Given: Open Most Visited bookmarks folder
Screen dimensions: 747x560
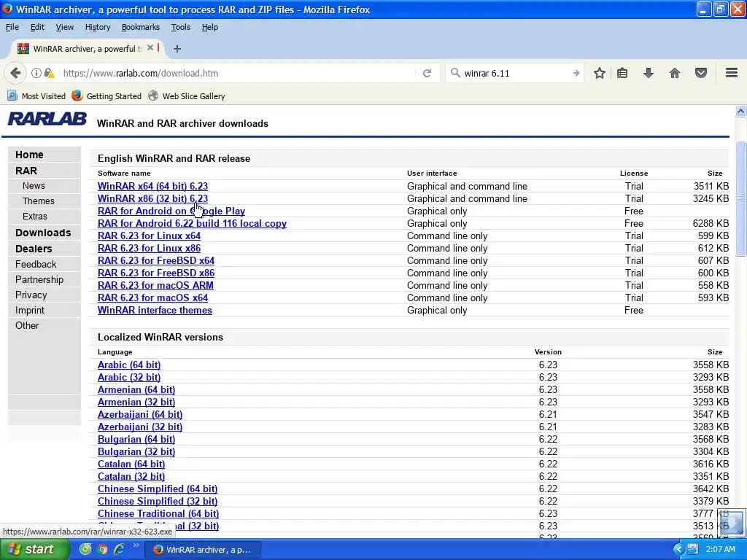Looking at the screenshot, I should [x=36, y=96].
